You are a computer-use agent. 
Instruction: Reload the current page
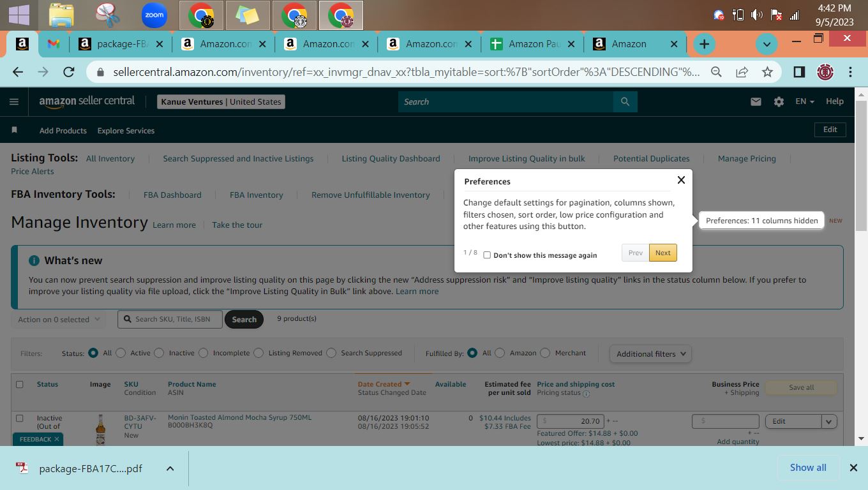[69, 72]
